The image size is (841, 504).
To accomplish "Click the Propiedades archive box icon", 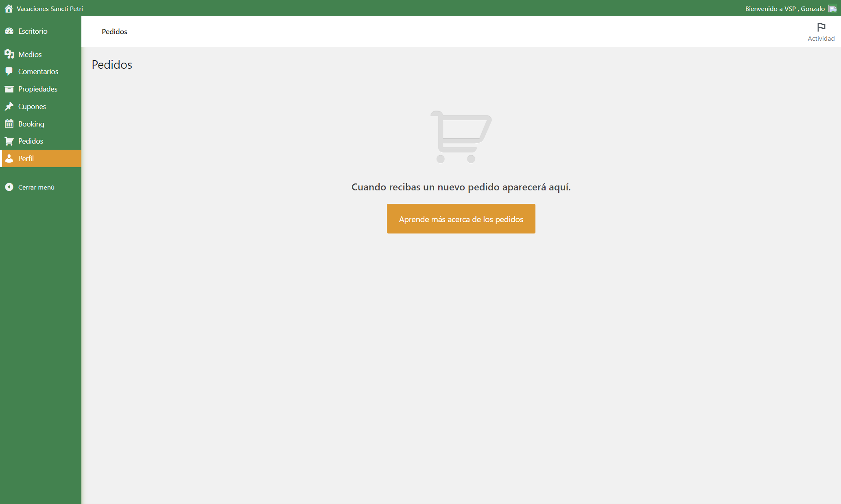I will tap(9, 89).
